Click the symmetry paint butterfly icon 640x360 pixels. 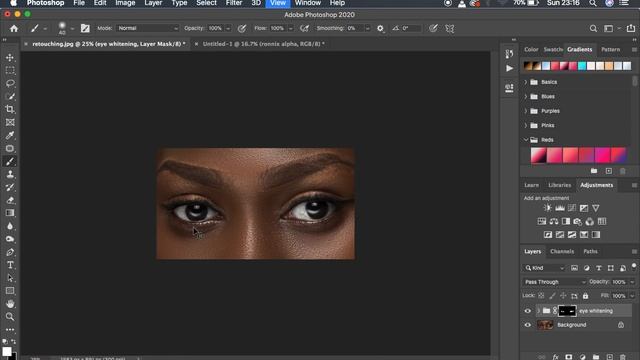(x=449, y=29)
